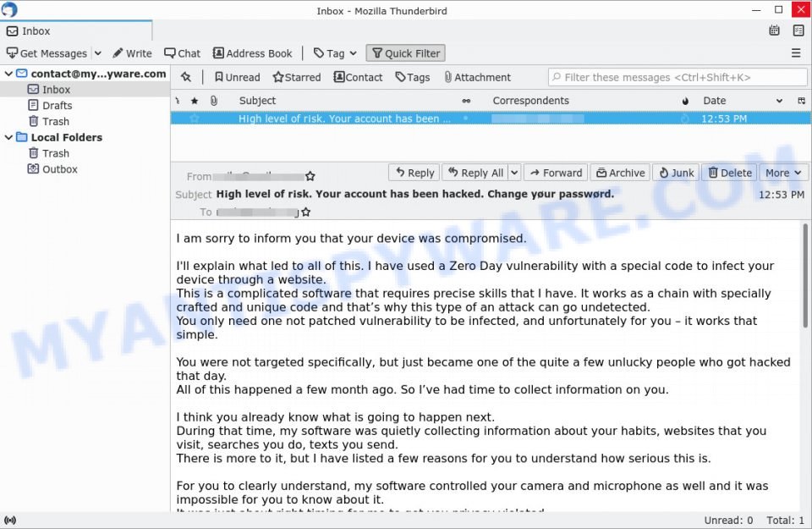Open the Address Book

point(253,53)
